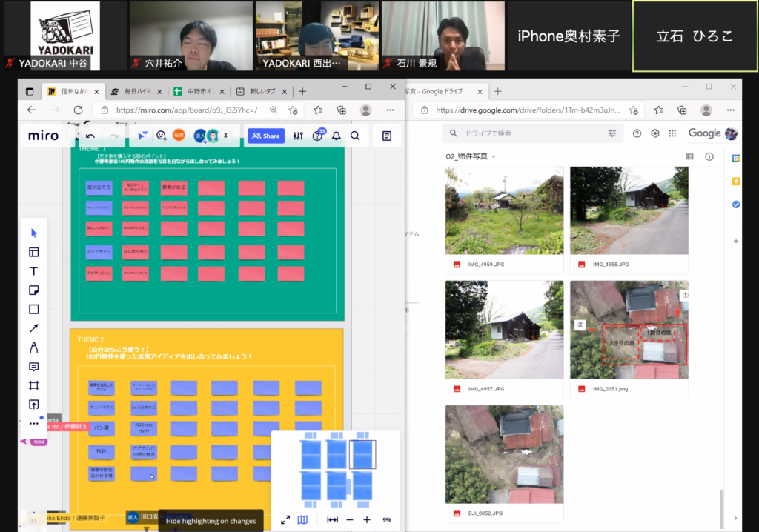The image size is (759, 532).
Task: Expand the 02_物件写真 folder dropdown
Action: point(494,157)
